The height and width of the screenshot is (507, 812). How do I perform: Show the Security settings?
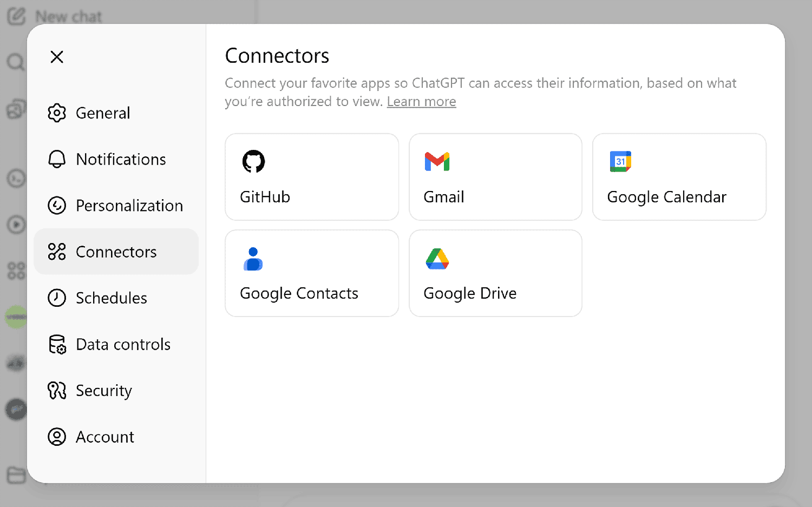tap(116, 390)
